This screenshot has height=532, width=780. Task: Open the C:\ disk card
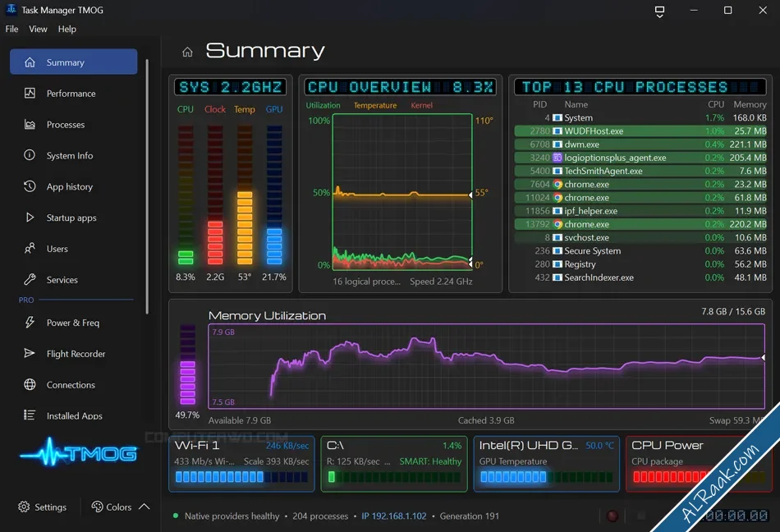[394, 464]
